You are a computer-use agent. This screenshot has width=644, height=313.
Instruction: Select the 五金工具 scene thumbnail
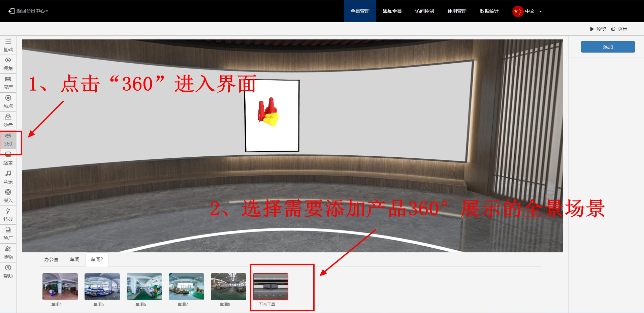[x=270, y=287]
